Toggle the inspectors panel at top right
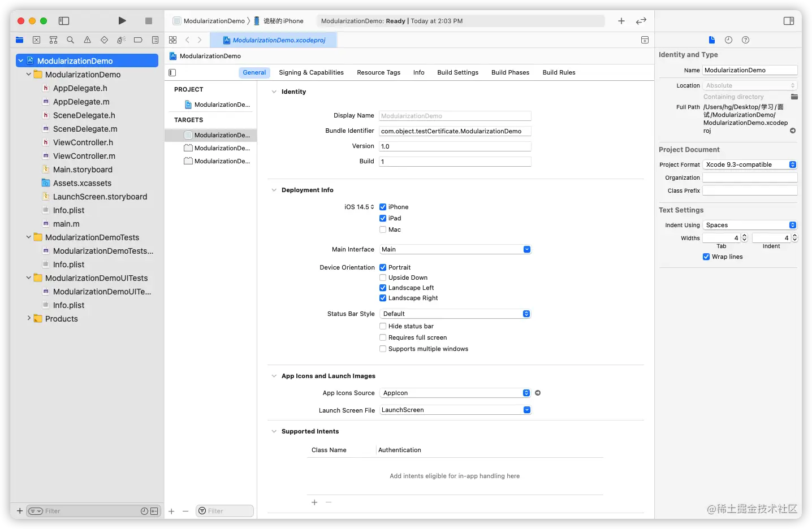The image size is (812, 529). point(789,21)
